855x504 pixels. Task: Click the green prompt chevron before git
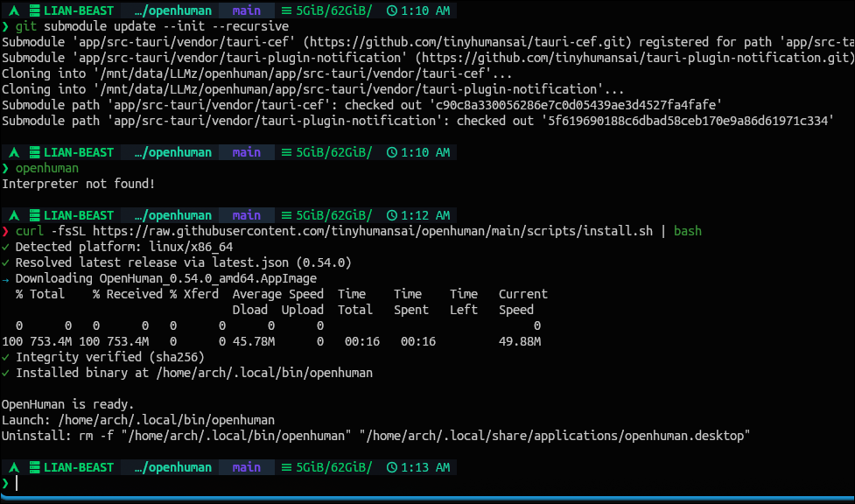pyautogui.click(x=5, y=26)
